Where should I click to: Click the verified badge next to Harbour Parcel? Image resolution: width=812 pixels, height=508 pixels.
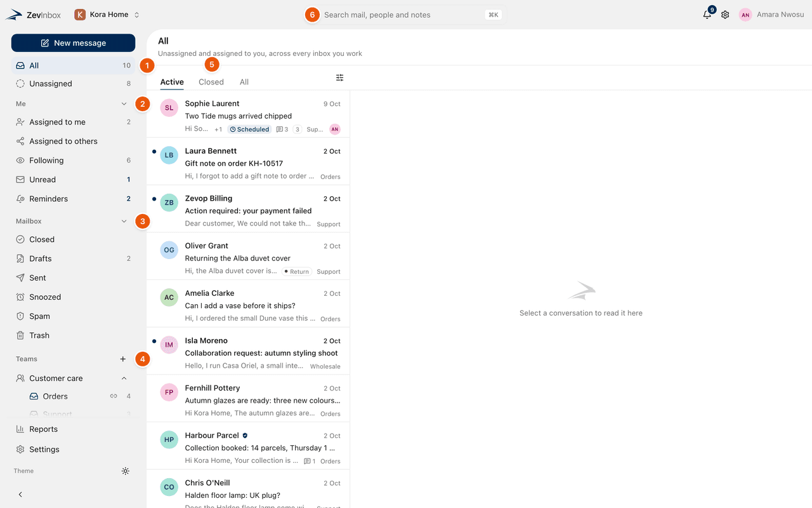pos(245,436)
